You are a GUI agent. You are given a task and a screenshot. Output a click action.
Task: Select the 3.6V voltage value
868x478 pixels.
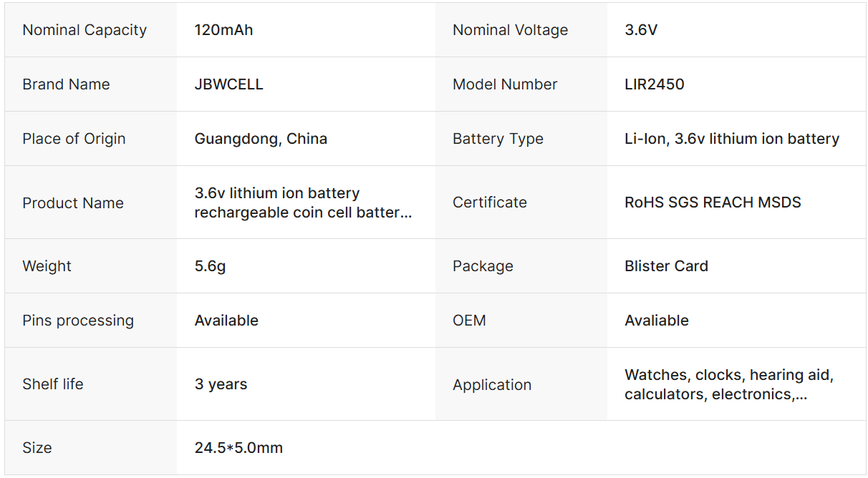pyautogui.click(x=641, y=30)
